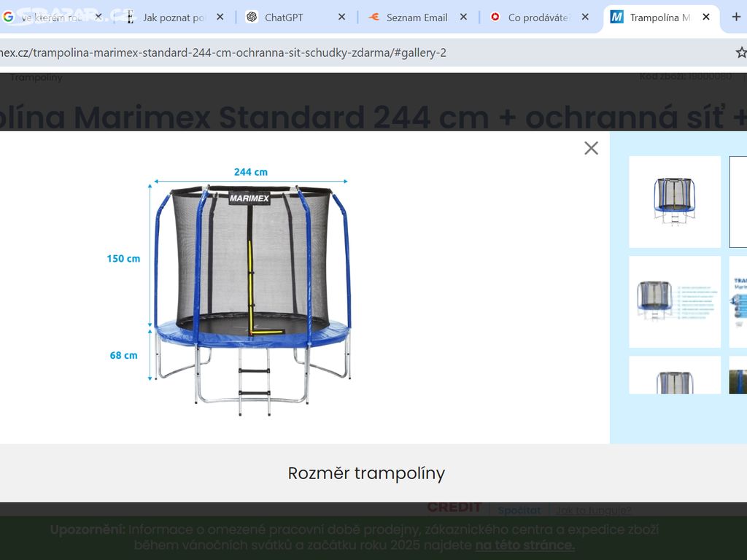747x560 pixels.
Task: Open the first trampoline gallery thumbnail
Action: click(x=675, y=202)
